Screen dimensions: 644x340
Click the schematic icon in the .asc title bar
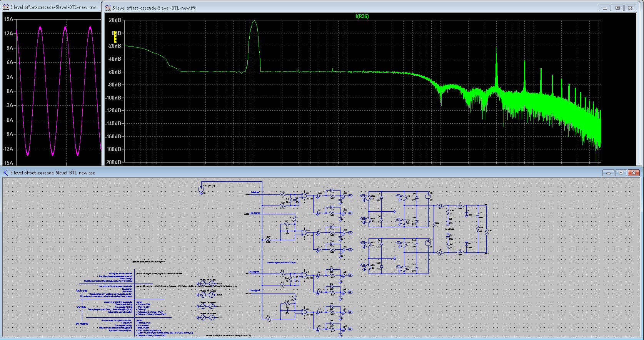(6, 173)
